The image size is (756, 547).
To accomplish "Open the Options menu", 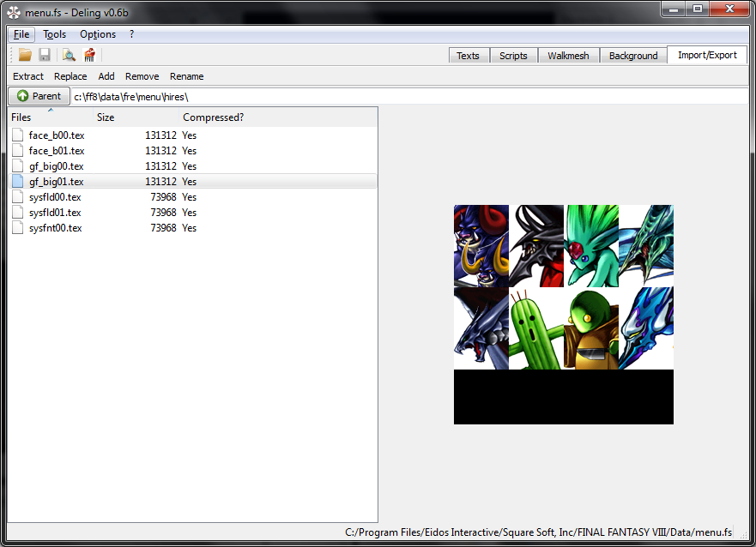I will point(98,34).
